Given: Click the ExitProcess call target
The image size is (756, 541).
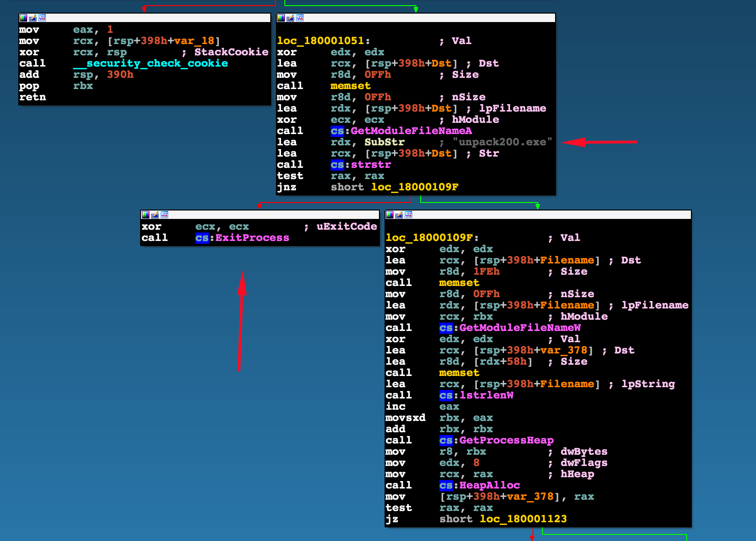Looking at the screenshot, I should pyautogui.click(x=252, y=238).
